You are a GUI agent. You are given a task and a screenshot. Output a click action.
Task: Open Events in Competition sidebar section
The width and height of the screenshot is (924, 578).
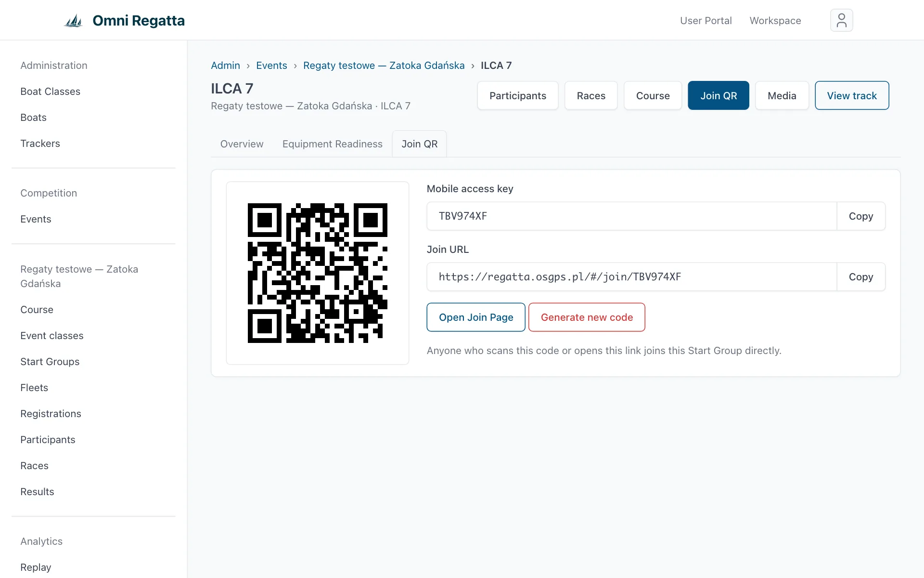36,219
